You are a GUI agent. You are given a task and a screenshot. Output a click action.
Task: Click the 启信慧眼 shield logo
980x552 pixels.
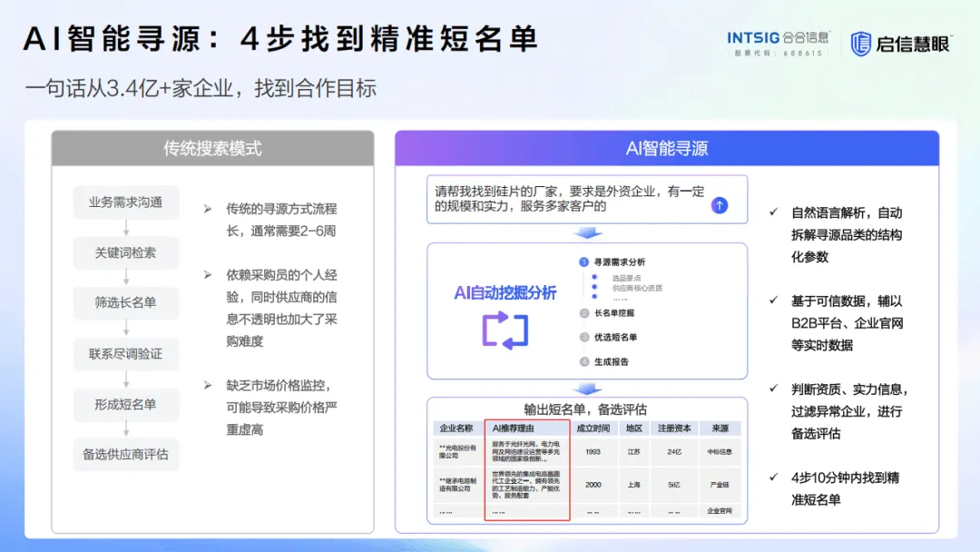860,44
